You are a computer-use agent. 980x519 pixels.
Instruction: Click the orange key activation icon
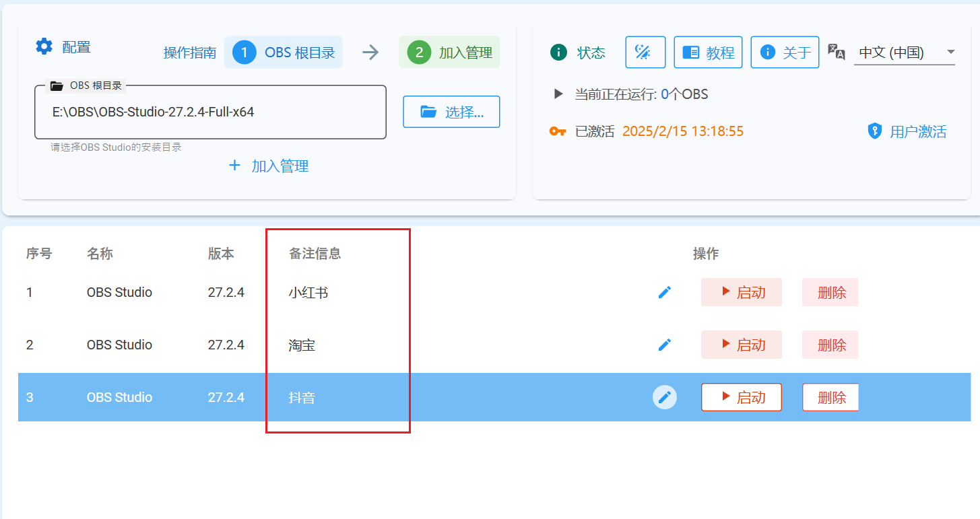(x=558, y=131)
